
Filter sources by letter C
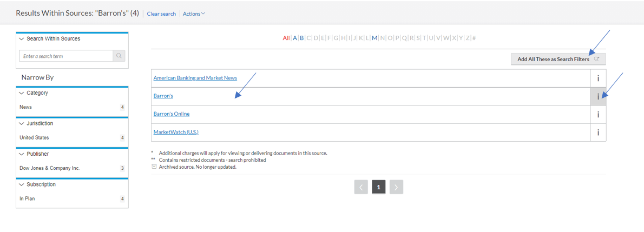309,38
